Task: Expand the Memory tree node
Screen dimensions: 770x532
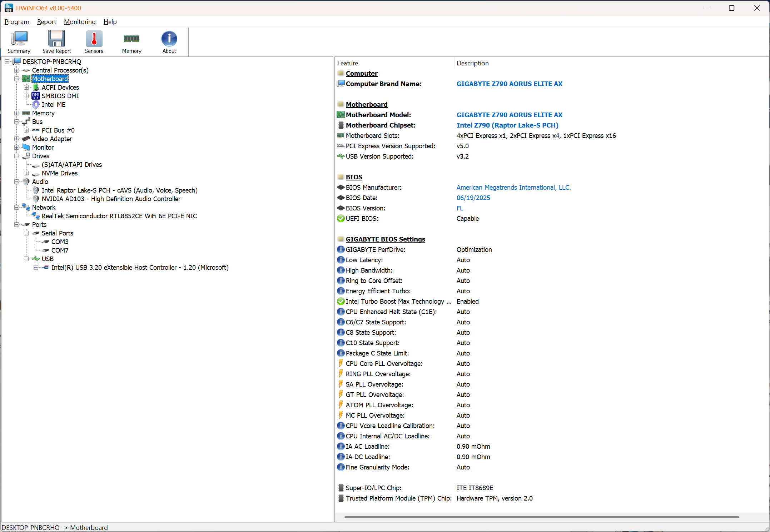Action: 16,113
